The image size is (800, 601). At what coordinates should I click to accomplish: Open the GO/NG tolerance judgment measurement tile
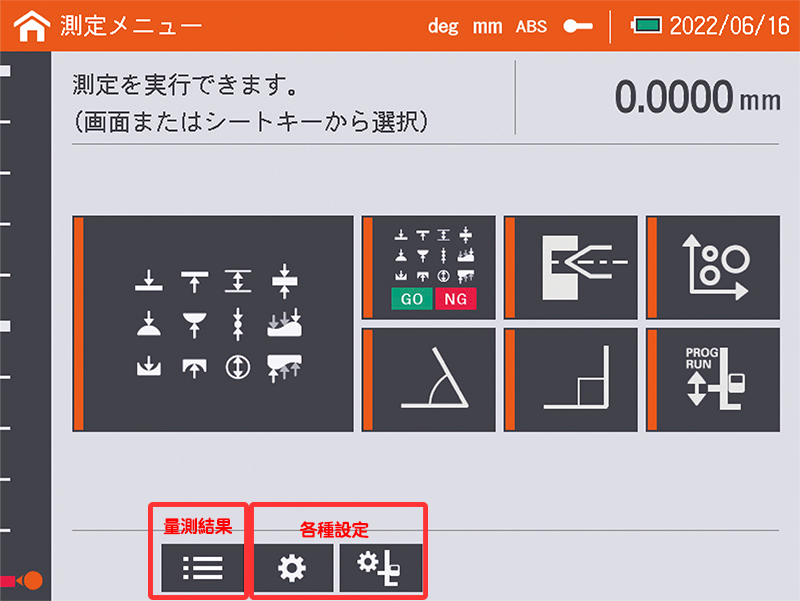tap(429, 267)
